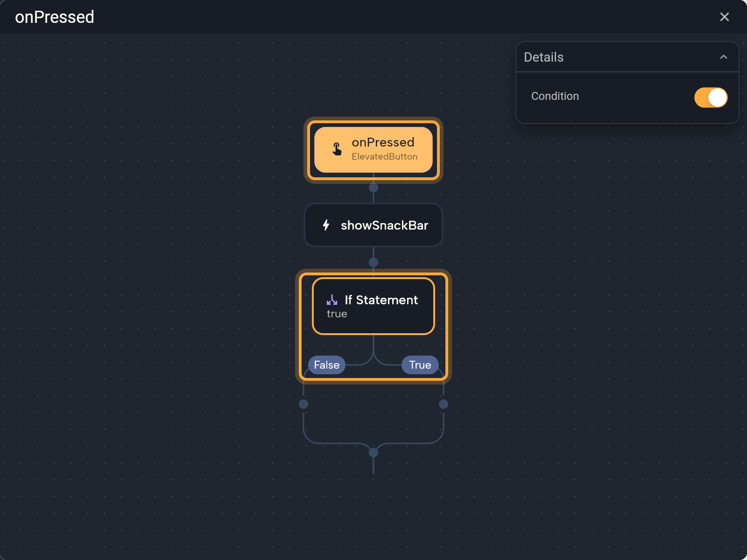Screen dimensions: 747x560
Task: Add action on the True branch connector
Action: 444,404
